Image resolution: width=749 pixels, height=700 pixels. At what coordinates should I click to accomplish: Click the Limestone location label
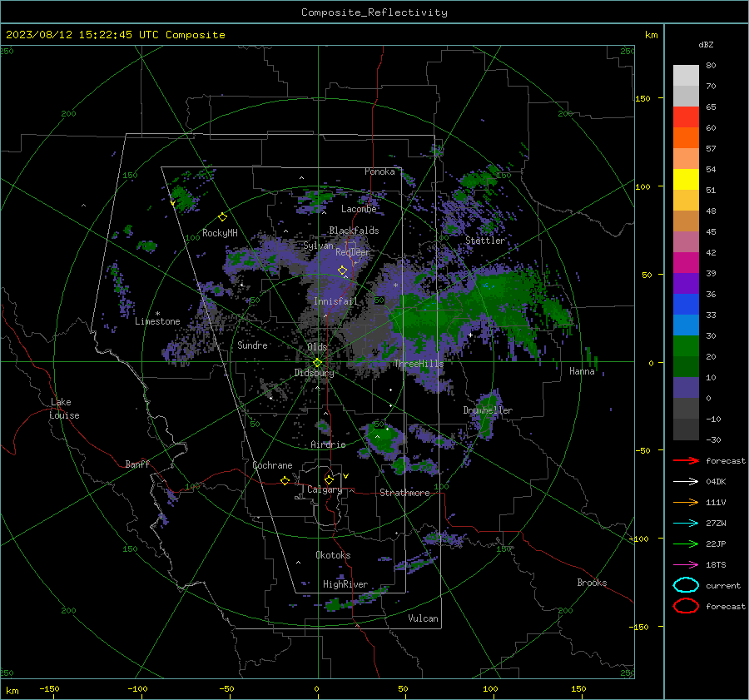pyautogui.click(x=157, y=321)
